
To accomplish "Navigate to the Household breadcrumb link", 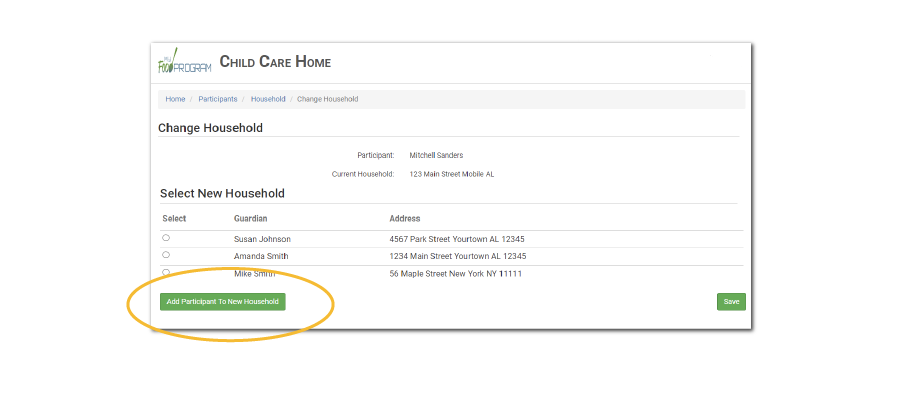I will pyautogui.click(x=268, y=99).
